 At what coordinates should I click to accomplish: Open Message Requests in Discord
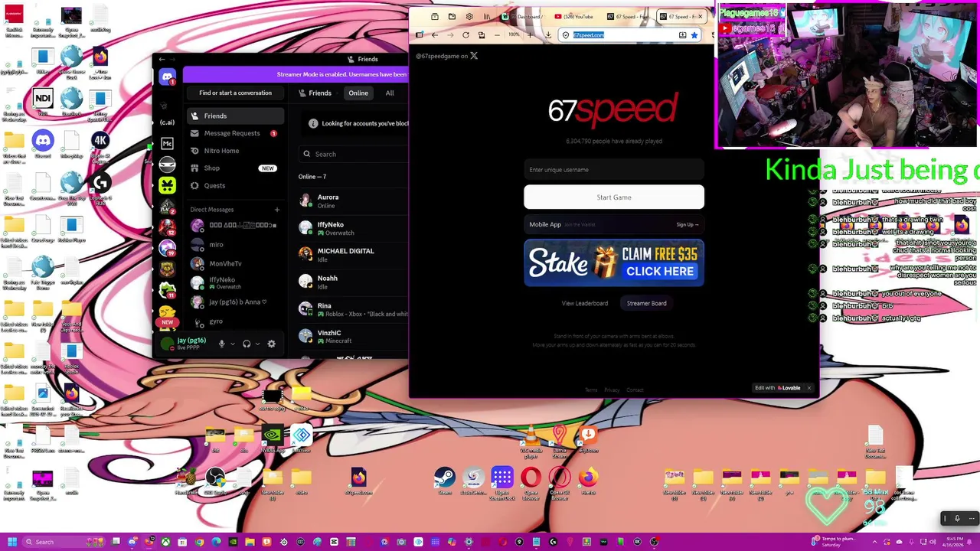pyautogui.click(x=235, y=133)
